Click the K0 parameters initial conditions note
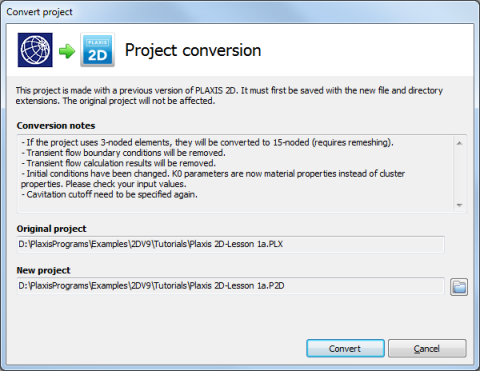This screenshot has width=480, height=371. click(x=213, y=179)
